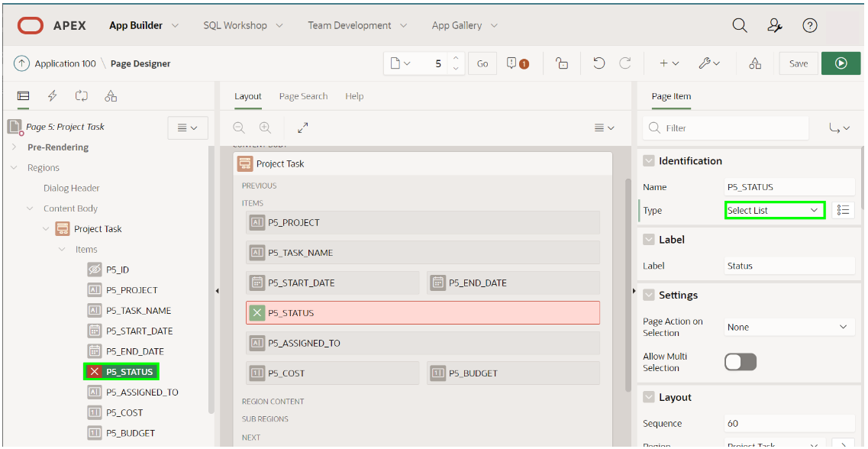Image resolution: width=868 pixels, height=449 pixels.
Task: Open the SQL Workshop menu
Action: [243, 25]
